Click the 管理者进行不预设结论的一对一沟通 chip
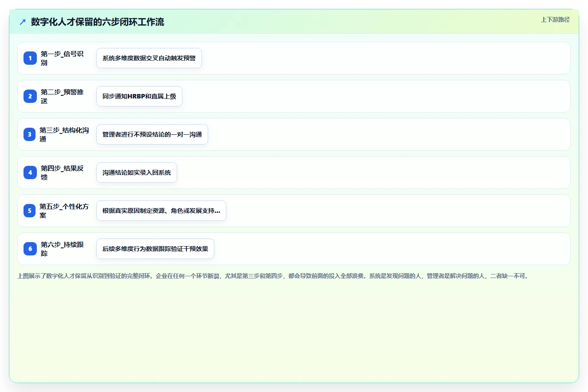The image size is (588, 392). pyautogui.click(x=152, y=134)
